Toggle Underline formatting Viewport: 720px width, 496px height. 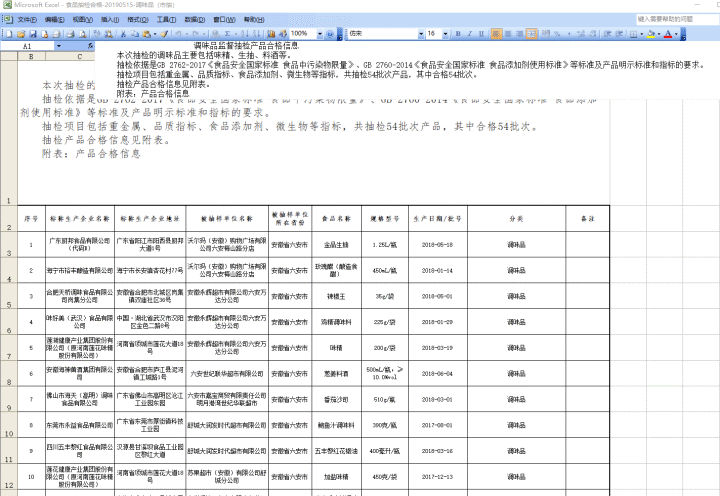tap(481, 34)
